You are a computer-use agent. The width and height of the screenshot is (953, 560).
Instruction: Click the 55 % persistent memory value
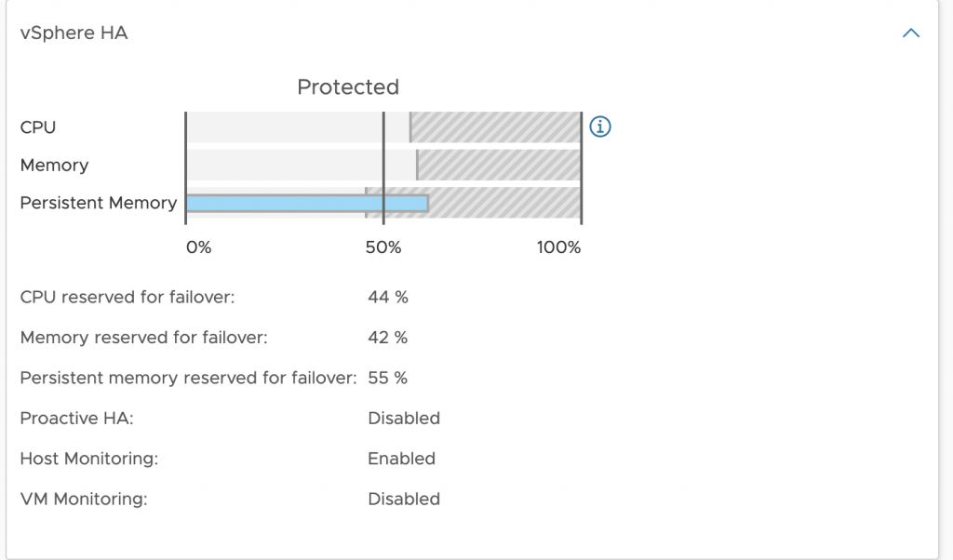(388, 378)
